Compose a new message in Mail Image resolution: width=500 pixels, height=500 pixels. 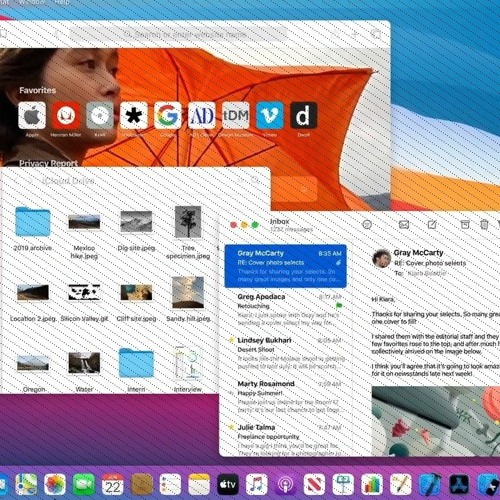(x=432, y=224)
